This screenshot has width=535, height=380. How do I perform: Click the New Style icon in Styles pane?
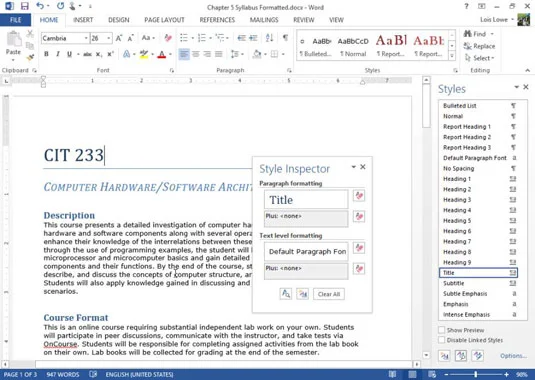444,356
